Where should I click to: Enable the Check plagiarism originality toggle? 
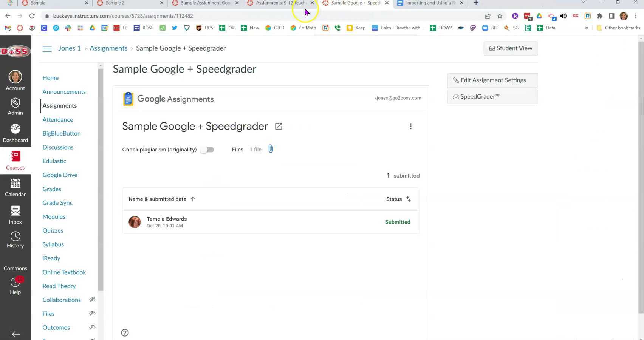click(207, 150)
